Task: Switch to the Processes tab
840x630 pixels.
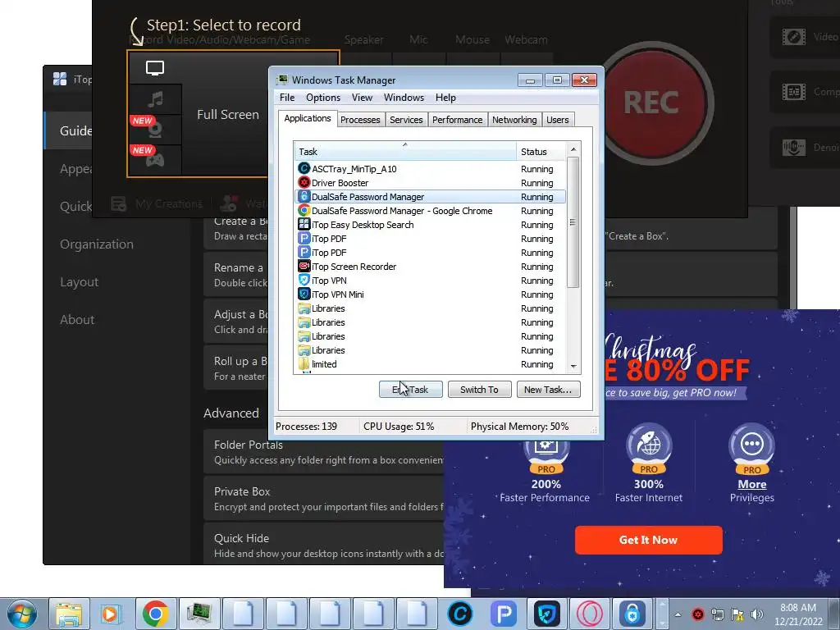Action: pyautogui.click(x=360, y=120)
